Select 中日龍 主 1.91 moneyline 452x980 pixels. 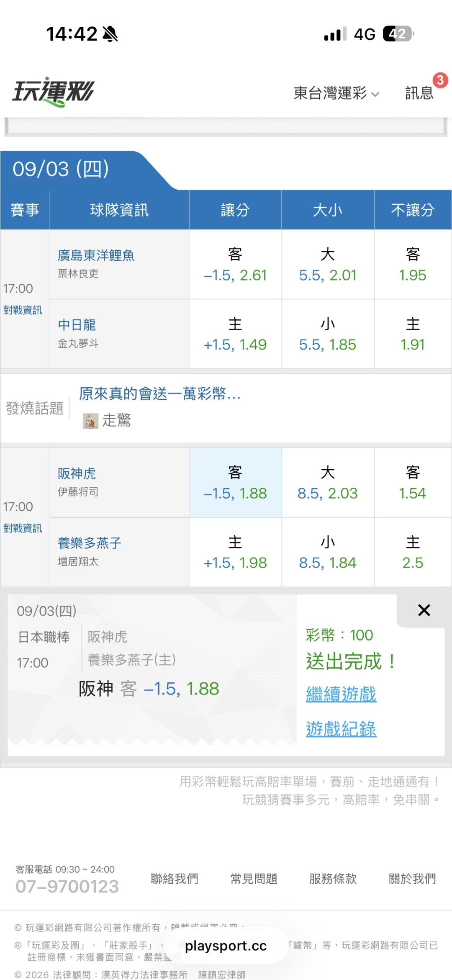pyautogui.click(x=413, y=334)
